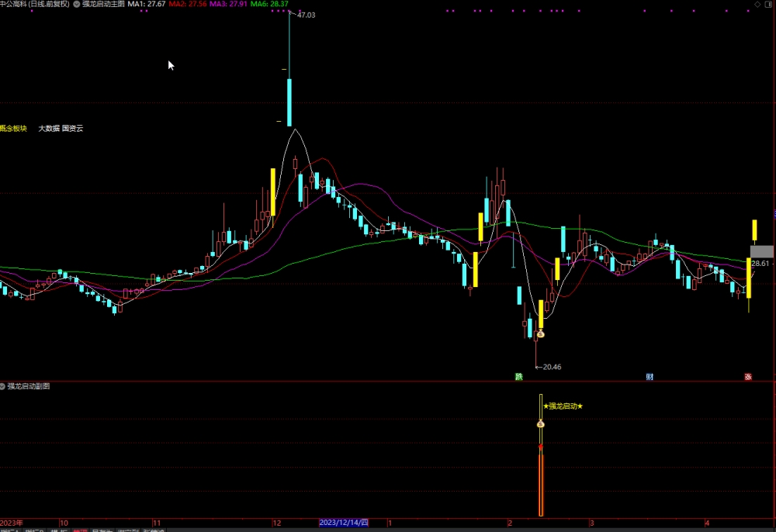Click the 47.03 high price label
The image size is (776, 532).
point(306,16)
